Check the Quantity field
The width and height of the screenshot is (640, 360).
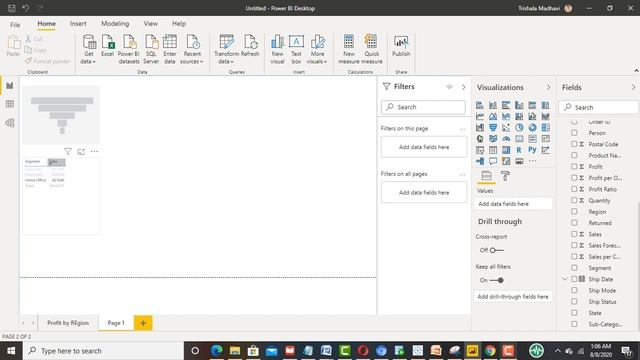[x=574, y=200]
